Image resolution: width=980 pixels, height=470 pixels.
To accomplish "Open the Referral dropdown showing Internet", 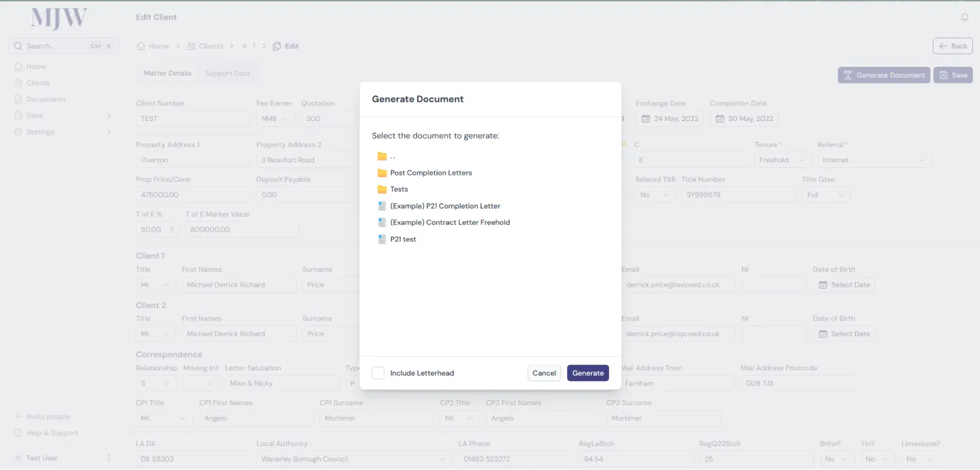I will coord(874,160).
